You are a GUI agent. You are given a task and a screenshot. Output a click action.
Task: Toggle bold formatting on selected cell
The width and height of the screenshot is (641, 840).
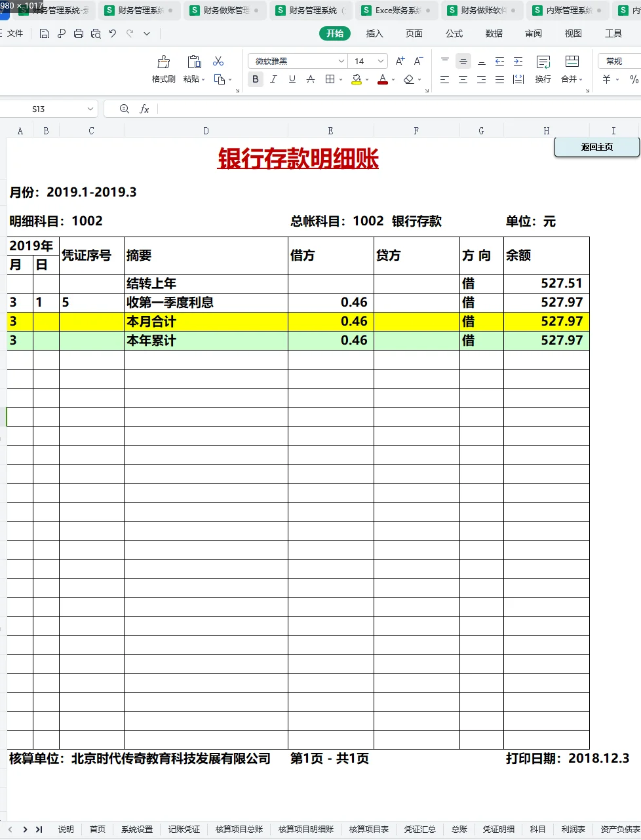[255, 79]
